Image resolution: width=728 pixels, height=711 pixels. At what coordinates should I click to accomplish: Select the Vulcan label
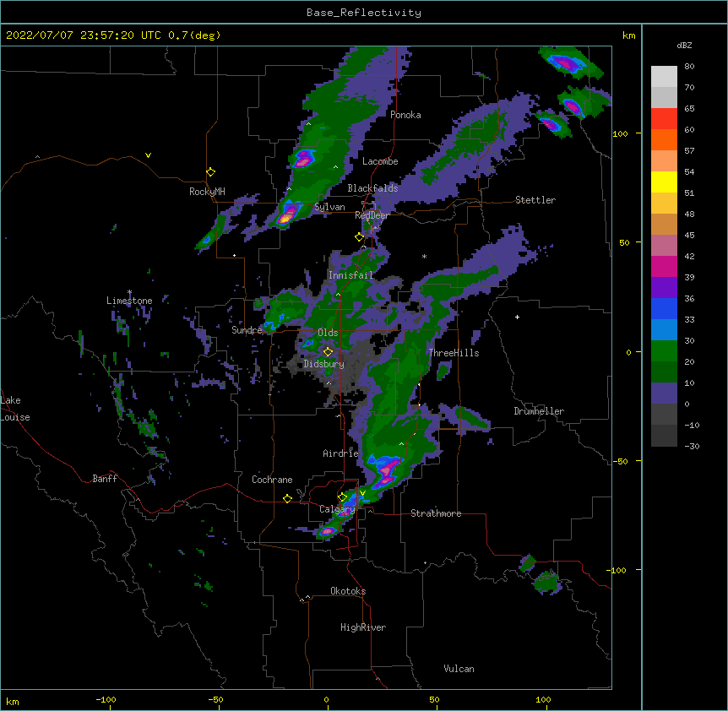(x=459, y=669)
